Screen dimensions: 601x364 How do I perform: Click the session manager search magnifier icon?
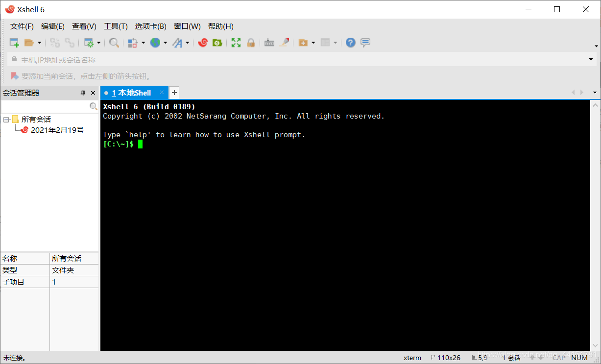(x=94, y=106)
